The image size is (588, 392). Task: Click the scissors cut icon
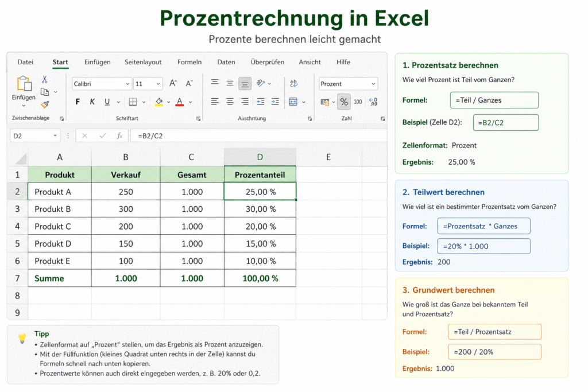tap(45, 79)
